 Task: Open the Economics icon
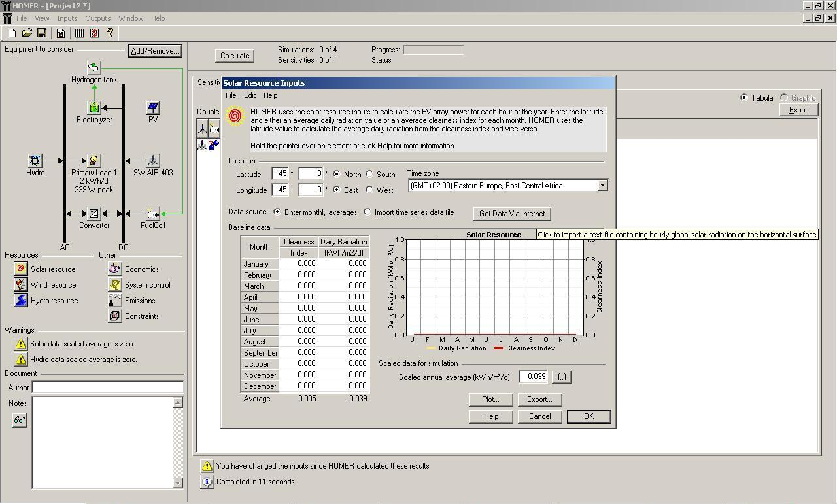click(114, 269)
